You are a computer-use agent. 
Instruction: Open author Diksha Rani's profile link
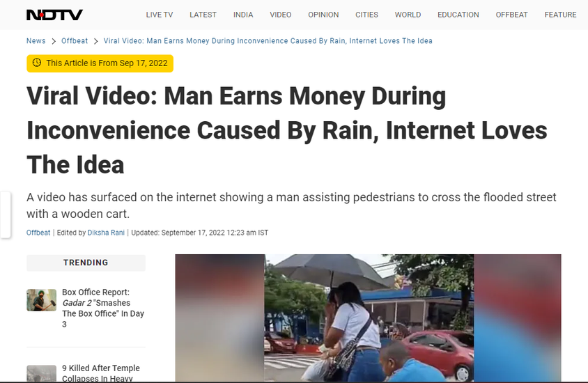[x=106, y=233]
